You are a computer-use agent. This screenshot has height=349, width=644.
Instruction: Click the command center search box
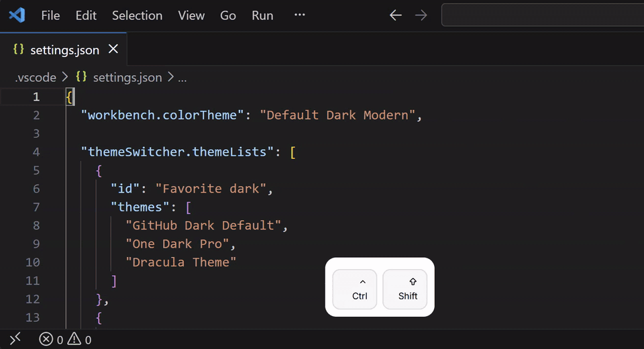click(x=543, y=15)
